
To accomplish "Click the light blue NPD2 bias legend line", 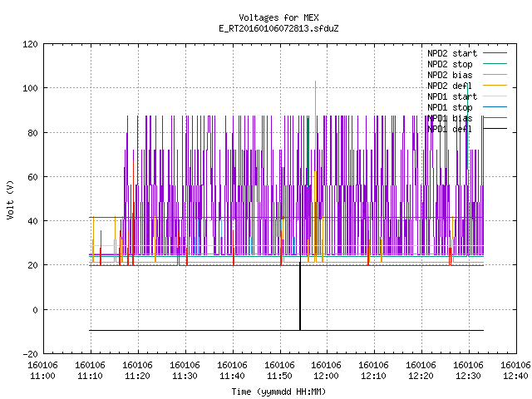I will click(495, 75).
